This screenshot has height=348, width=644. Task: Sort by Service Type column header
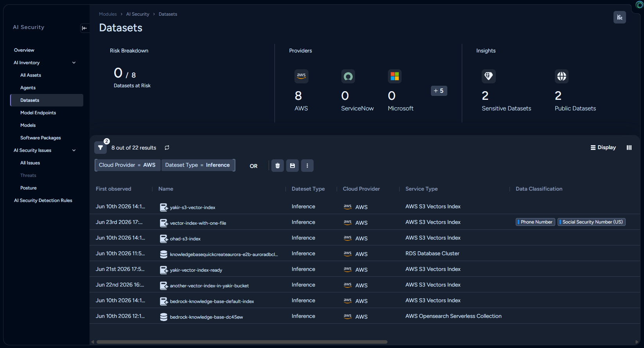[422, 189]
